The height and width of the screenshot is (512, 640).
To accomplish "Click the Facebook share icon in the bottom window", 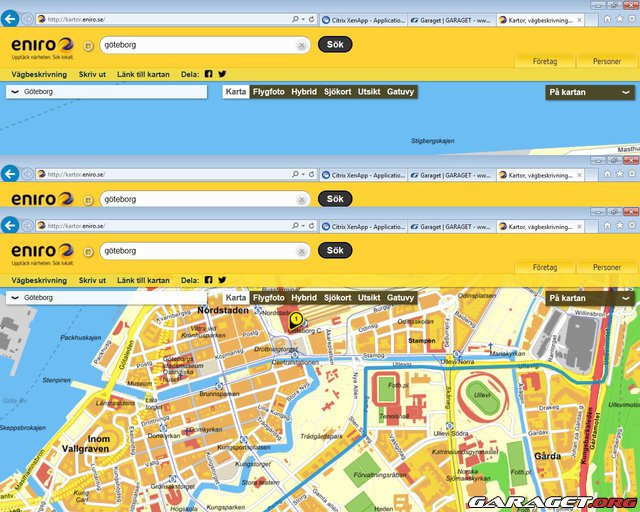I will click(x=209, y=281).
